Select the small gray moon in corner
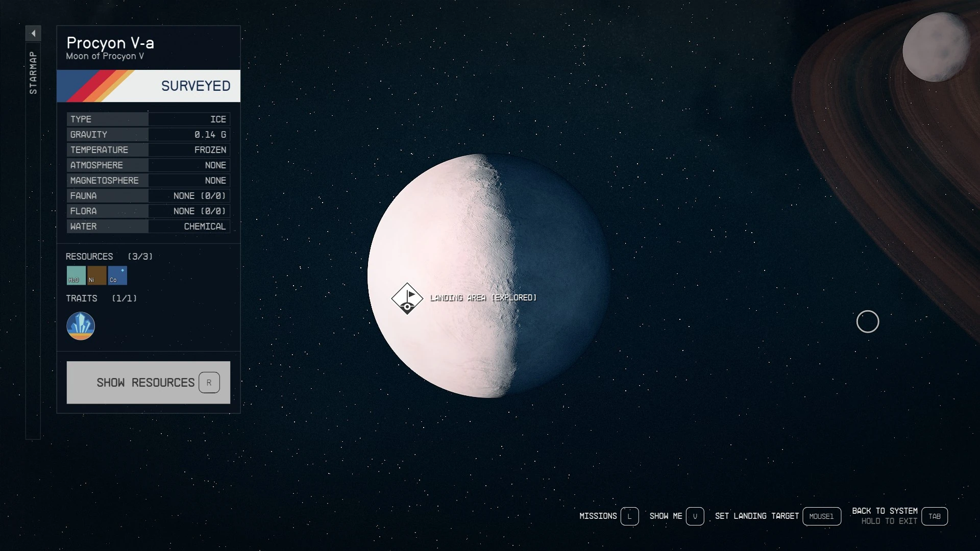Screen dimensions: 980x551 tap(935, 47)
